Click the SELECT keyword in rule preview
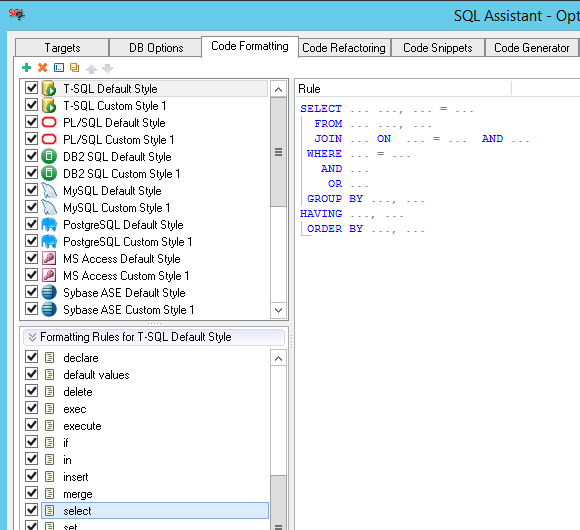The height and width of the screenshot is (530, 580). [x=321, y=109]
